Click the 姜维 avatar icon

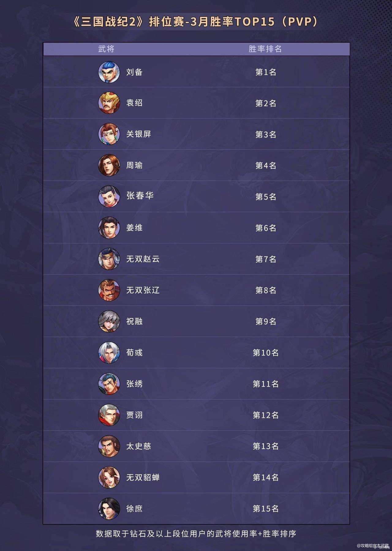coord(109,228)
